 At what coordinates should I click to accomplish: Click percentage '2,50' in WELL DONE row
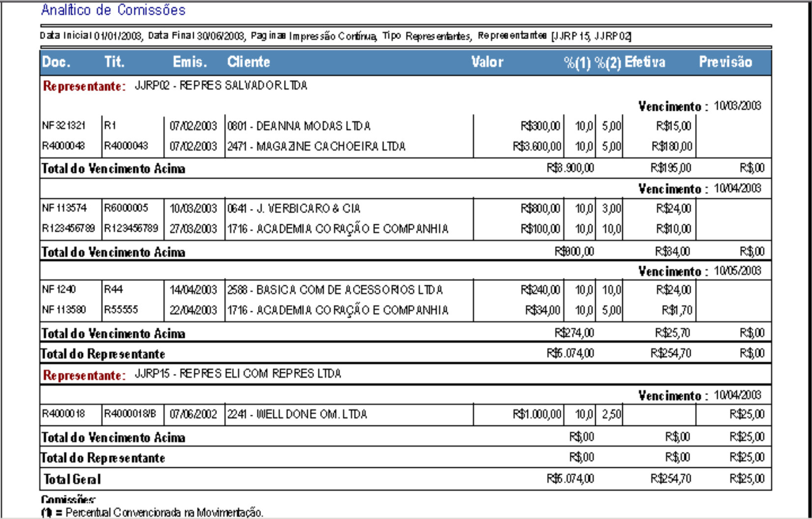click(611, 414)
